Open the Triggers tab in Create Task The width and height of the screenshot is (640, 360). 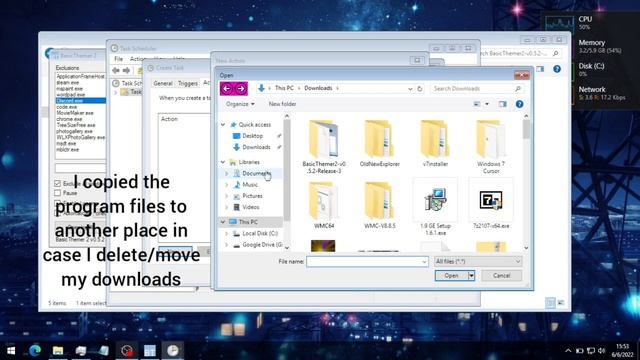click(x=187, y=83)
